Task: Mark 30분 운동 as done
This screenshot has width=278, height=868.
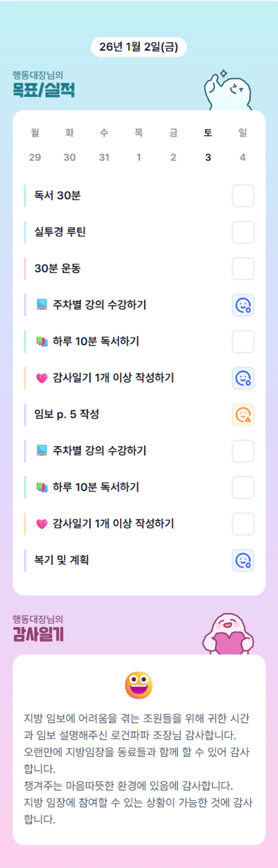Action: point(243,269)
